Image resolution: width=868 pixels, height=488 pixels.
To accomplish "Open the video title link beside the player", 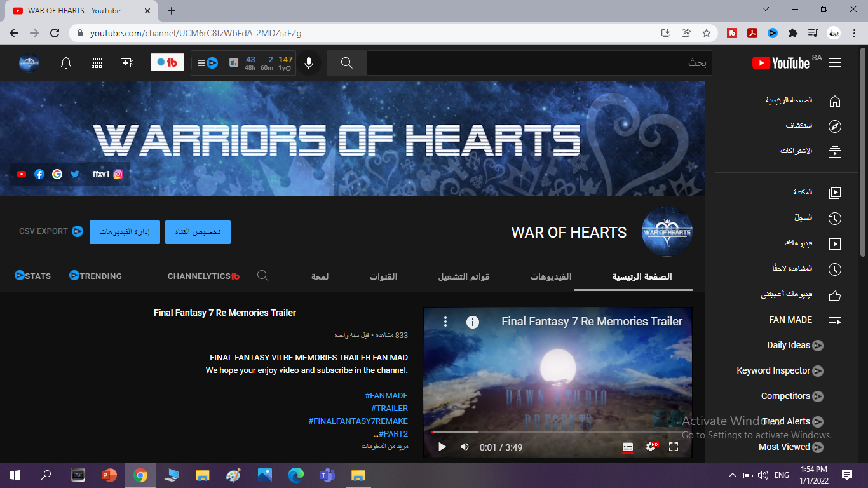I will [x=225, y=313].
